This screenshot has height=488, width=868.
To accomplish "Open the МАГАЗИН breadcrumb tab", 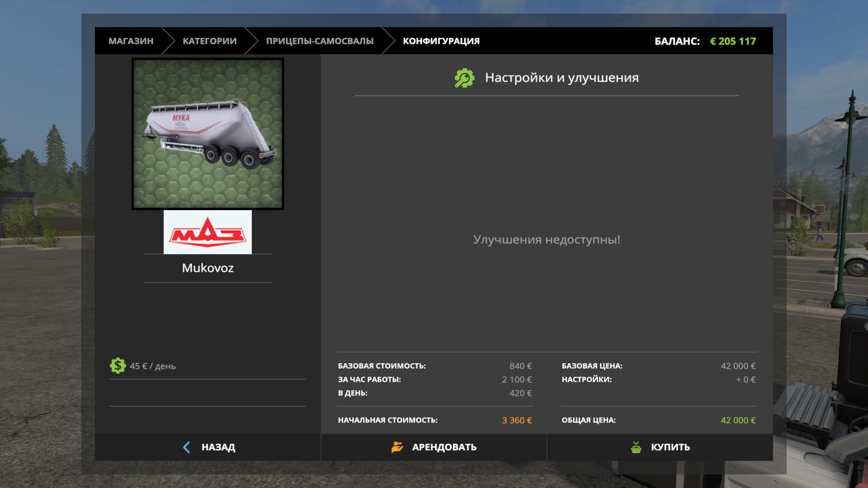I will point(131,41).
